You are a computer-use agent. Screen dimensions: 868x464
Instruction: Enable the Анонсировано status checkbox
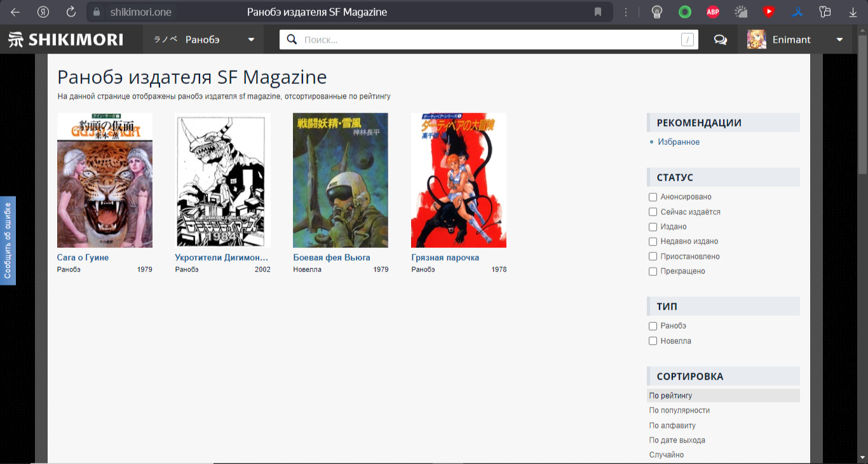coord(653,197)
